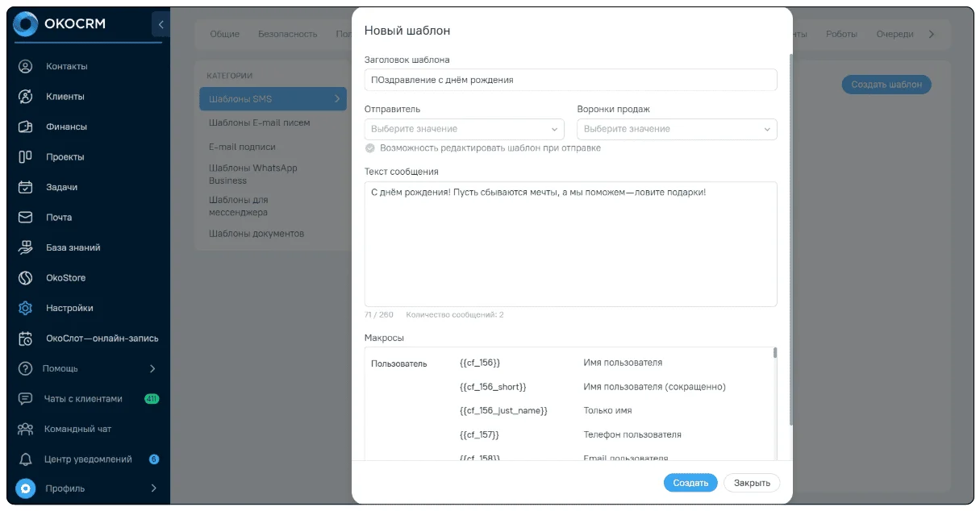Open the Knowledge base icon
Image resolution: width=980 pixels, height=511 pixels.
pos(25,247)
